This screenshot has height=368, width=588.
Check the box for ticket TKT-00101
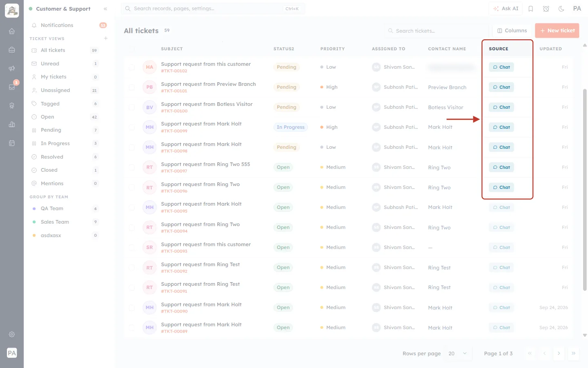[132, 87]
